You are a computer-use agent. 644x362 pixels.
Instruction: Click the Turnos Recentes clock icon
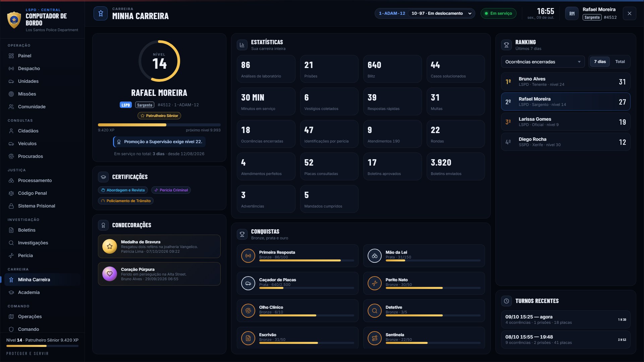point(506,301)
